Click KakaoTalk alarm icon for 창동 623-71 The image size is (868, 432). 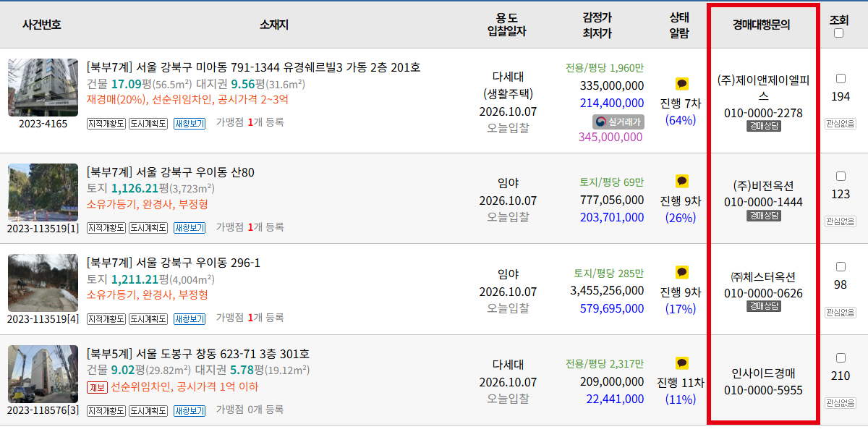point(681,363)
